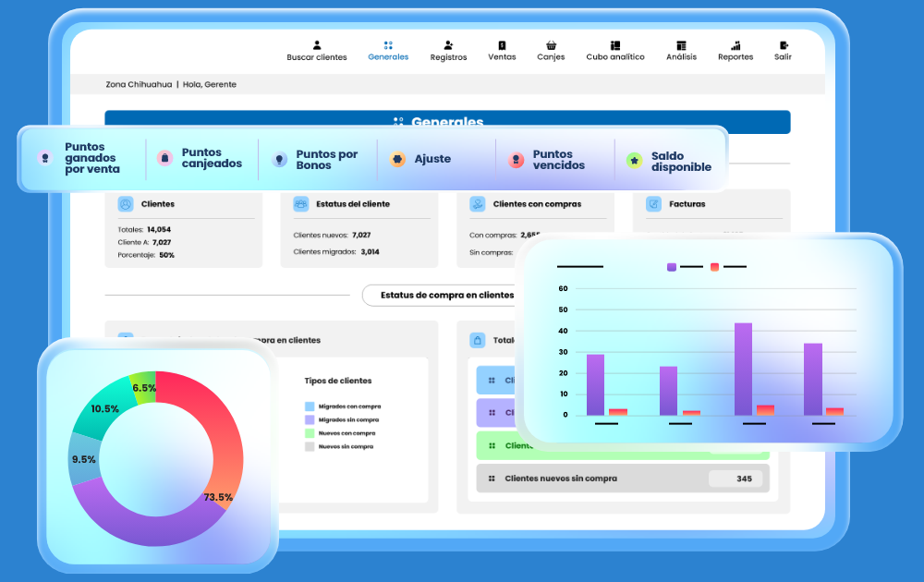The width and height of the screenshot is (924, 582).
Task: Click grip icon on the purple client row
Action: tap(492, 413)
